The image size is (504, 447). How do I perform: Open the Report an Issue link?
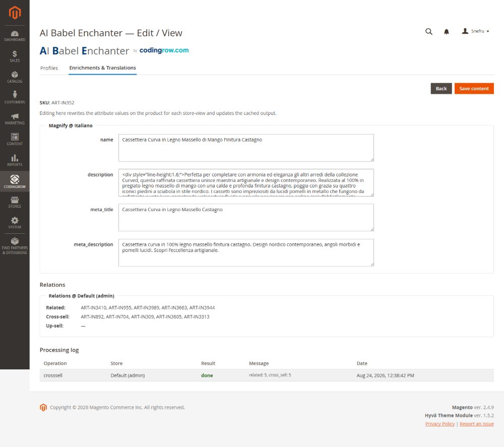point(476,424)
